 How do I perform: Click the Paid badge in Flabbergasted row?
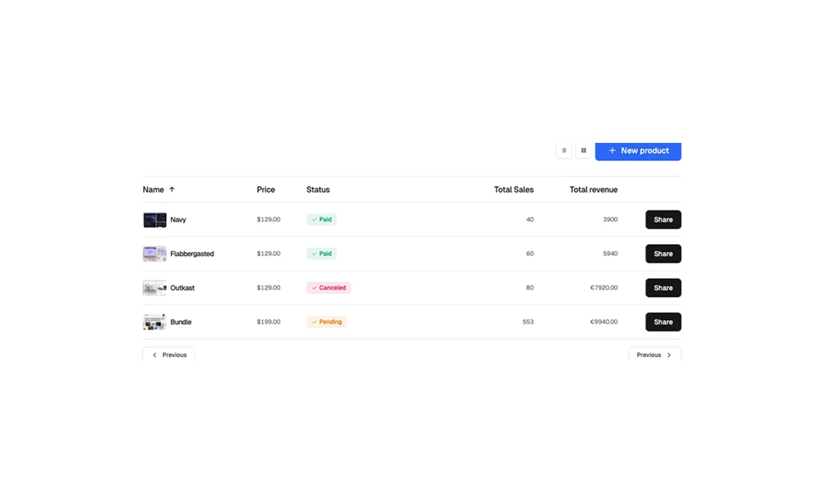pyautogui.click(x=322, y=254)
